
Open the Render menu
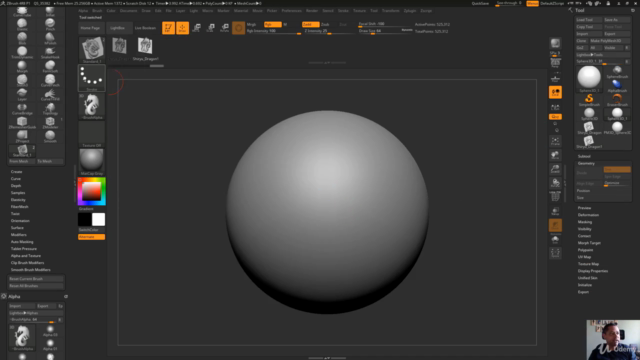point(312,11)
